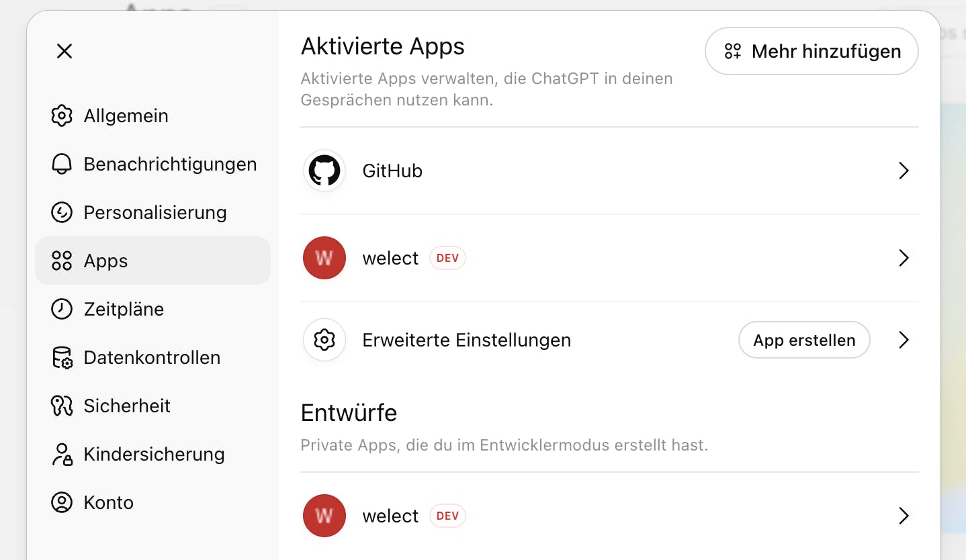This screenshot has height=560, width=966.
Task: Open the Konto section
Action: [152, 502]
